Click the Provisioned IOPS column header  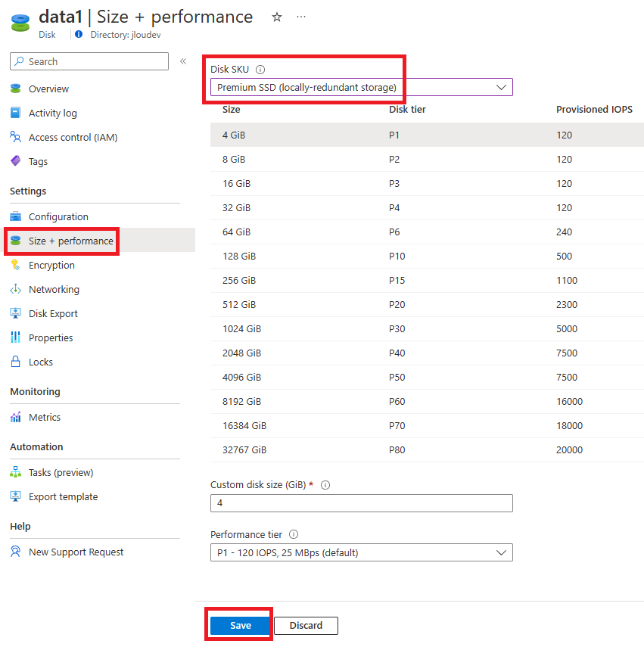click(594, 110)
